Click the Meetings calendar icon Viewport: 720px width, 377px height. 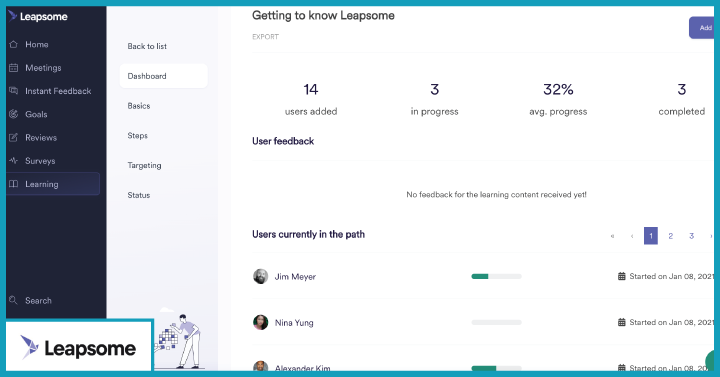(14, 68)
